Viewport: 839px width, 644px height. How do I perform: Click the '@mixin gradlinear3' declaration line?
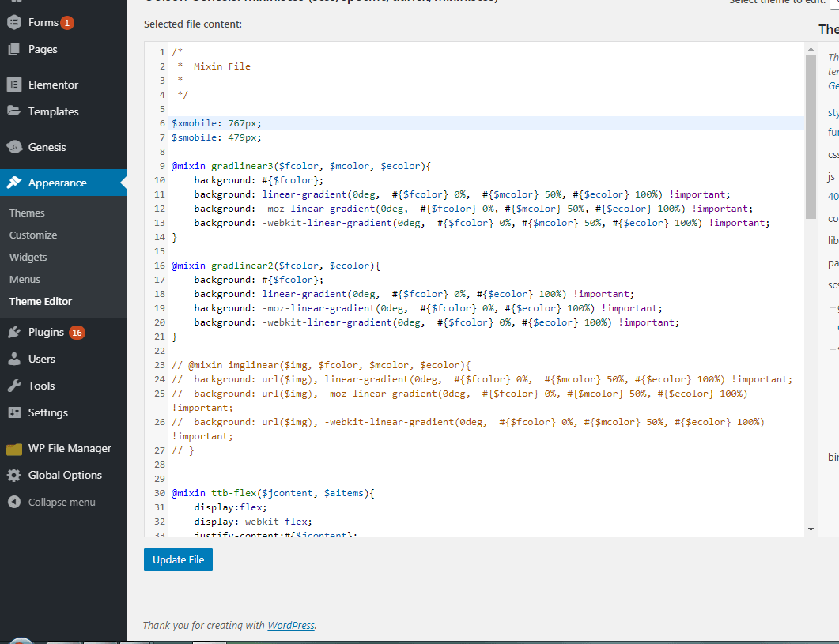click(x=301, y=166)
